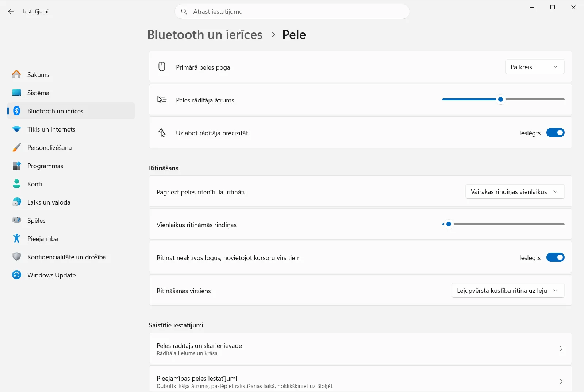Turn off Uzlabot rādītāja precizitāti toggle

555,133
